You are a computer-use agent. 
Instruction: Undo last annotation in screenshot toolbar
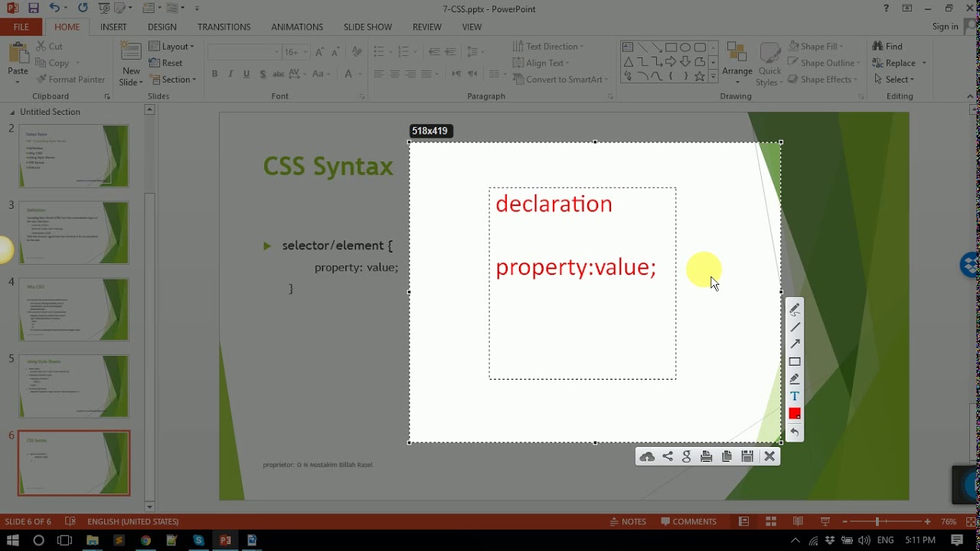pos(795,432)
